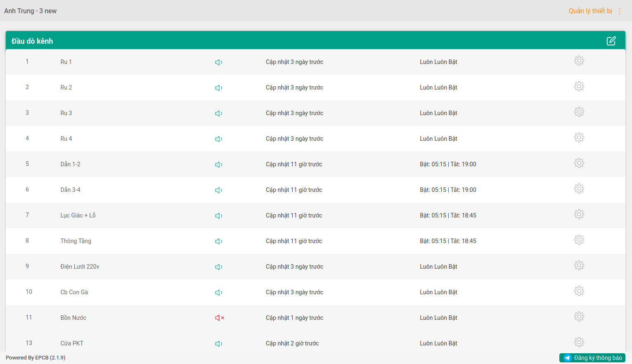
Task: Click the Anh Trung - 3 new title
Action: point(31,11)
